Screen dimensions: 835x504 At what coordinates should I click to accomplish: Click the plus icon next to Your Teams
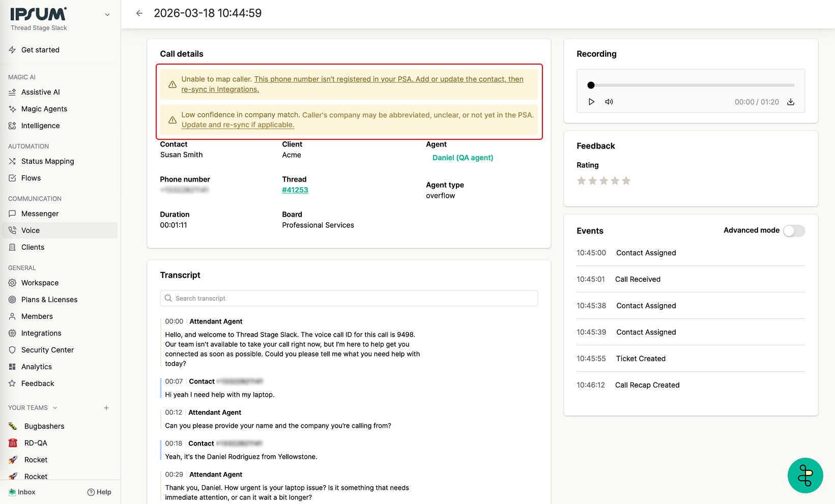pyautogui.click(x=106, y=408)
